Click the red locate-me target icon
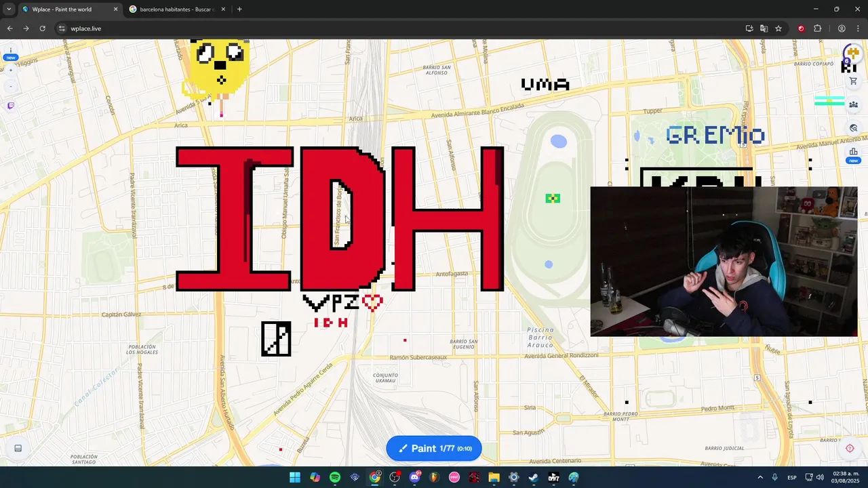The height and width of the screenshot is (488, 868). point(850,448)
